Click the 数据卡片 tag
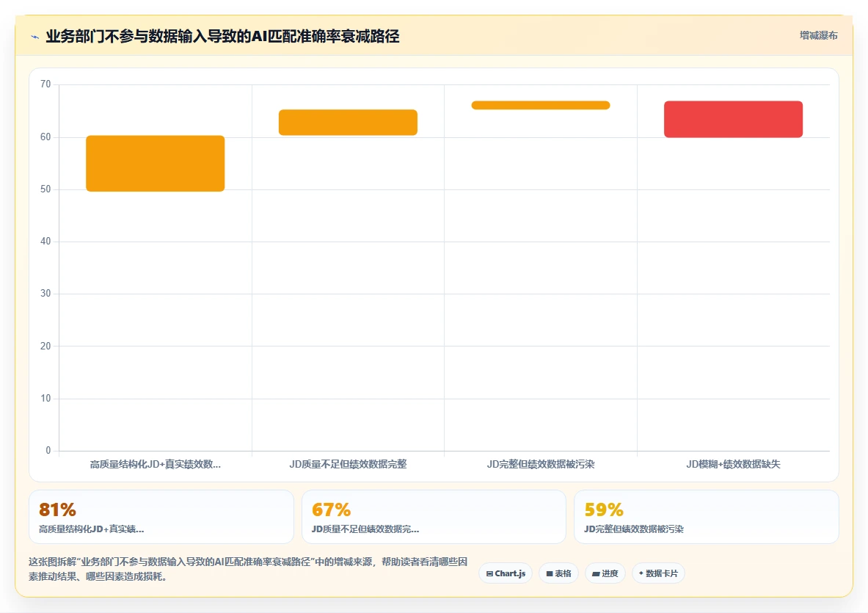 click(x=658, y=573)
